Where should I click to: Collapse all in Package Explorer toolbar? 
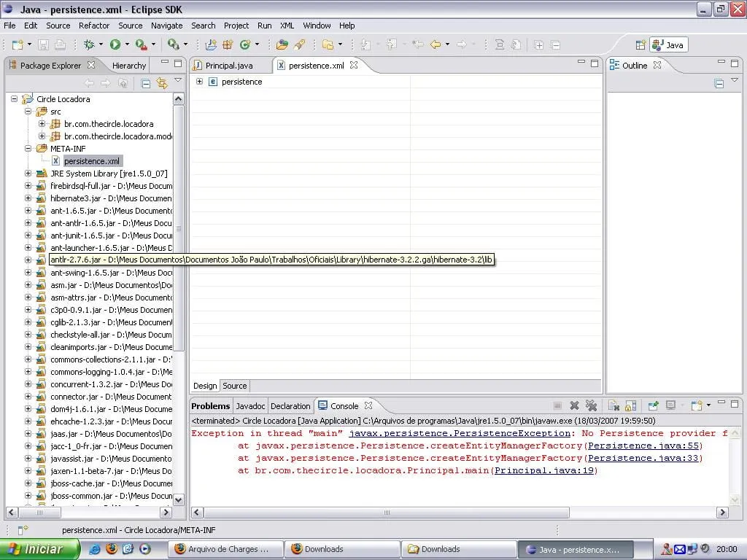click(x=146, y=83)
